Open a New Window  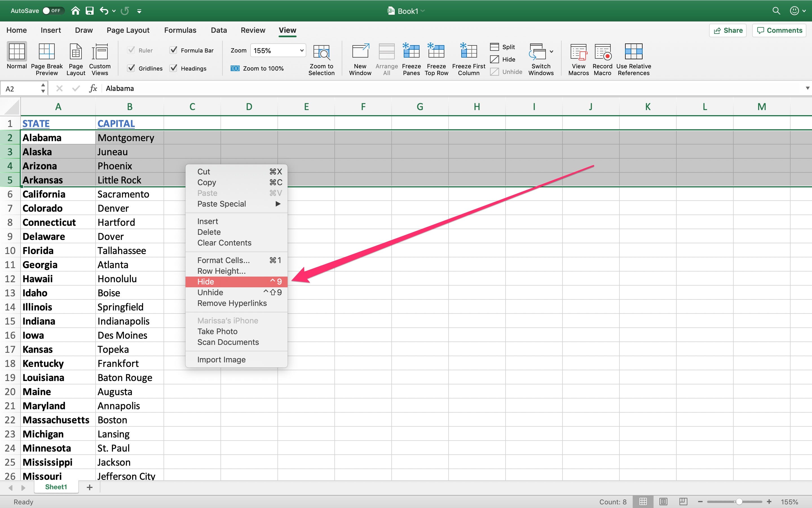coord(360,52)
